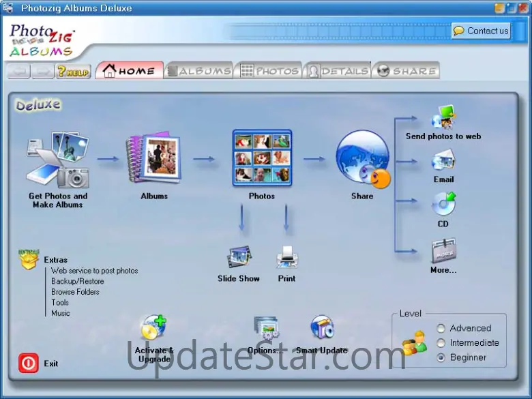Click the Level users icon
The width and height of the screenshot is (532, 399).
pyautogui.click(x=414, y=342)
